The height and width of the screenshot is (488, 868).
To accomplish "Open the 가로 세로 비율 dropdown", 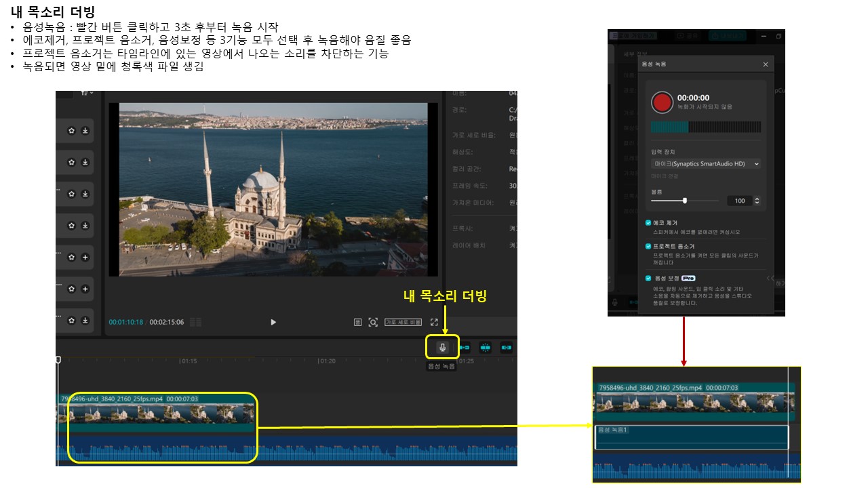I will (403, 323).
